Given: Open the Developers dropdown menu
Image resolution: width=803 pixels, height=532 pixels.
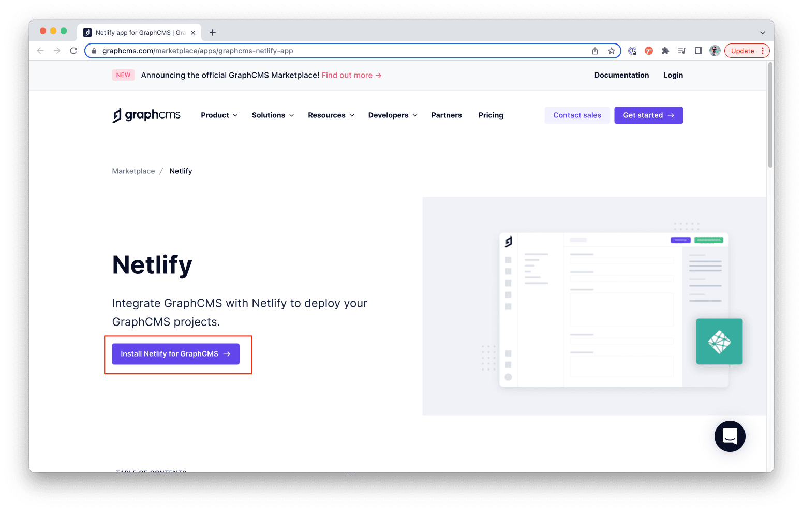Looking at the screenshot, I should pyautogui.click(x=393, y=115).
